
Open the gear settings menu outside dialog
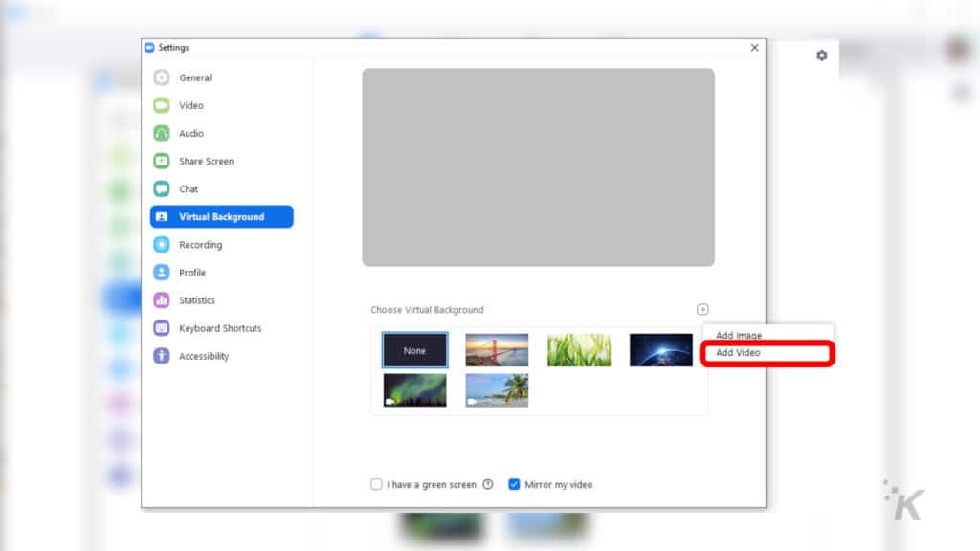click(x=821, y=55)
